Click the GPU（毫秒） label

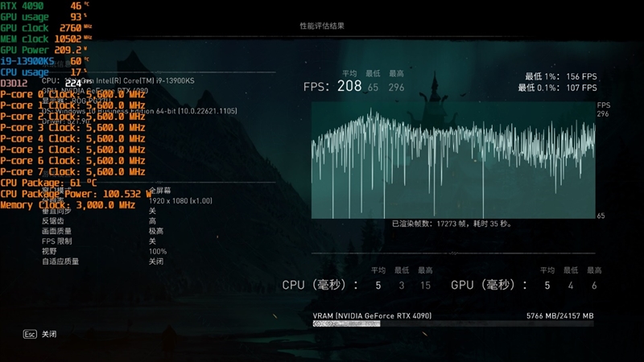(489, 285)
